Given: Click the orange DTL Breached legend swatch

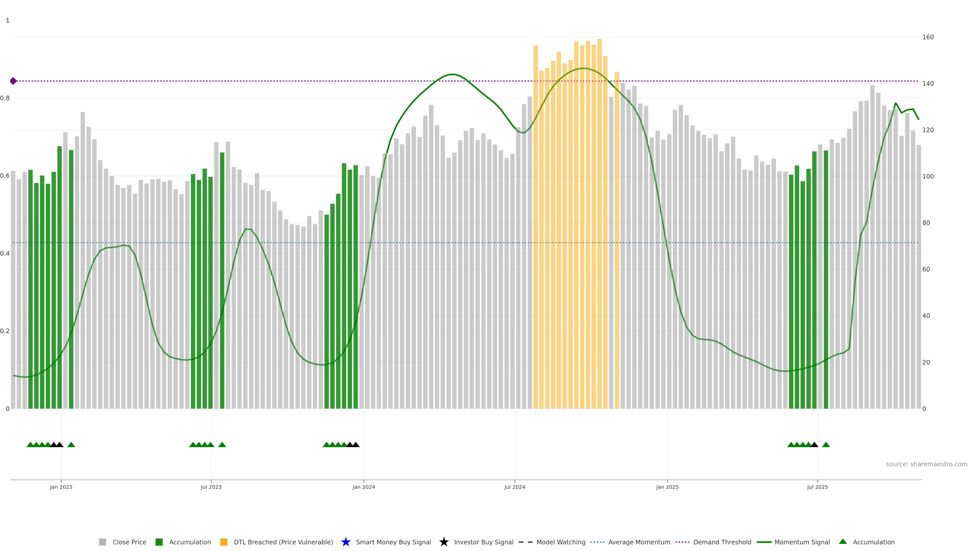Looking at the screenshot, I should tap(224, 542).
